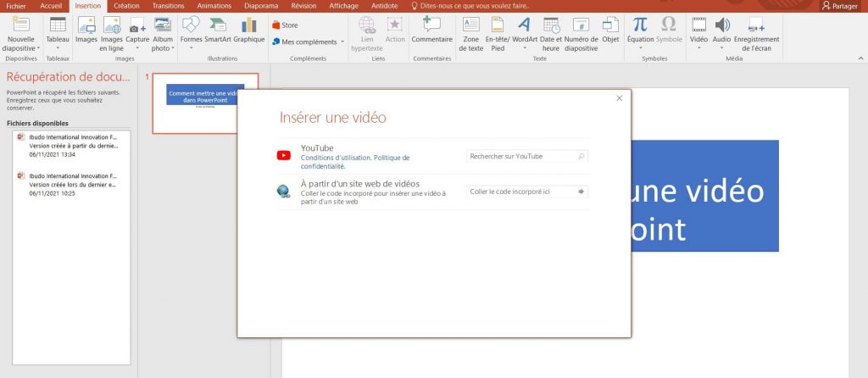Add a Commentaire to the slide

431,25
